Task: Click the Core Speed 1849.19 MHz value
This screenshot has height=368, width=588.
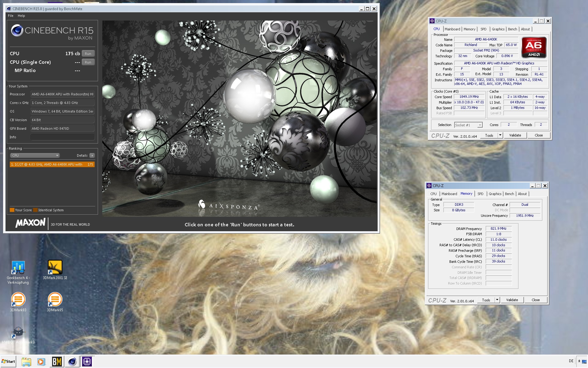Action: point(469,97)
